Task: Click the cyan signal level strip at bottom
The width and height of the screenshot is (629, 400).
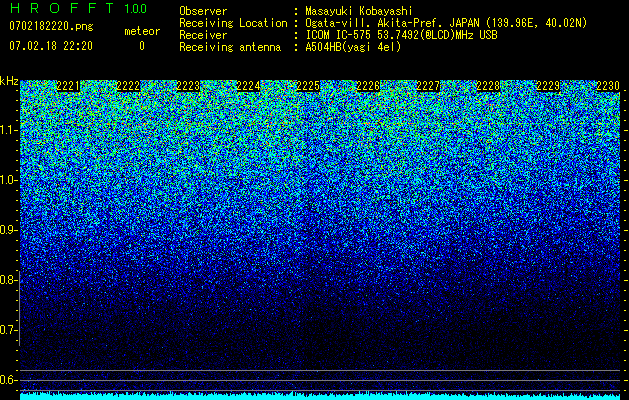Action: tap(320, 396)
